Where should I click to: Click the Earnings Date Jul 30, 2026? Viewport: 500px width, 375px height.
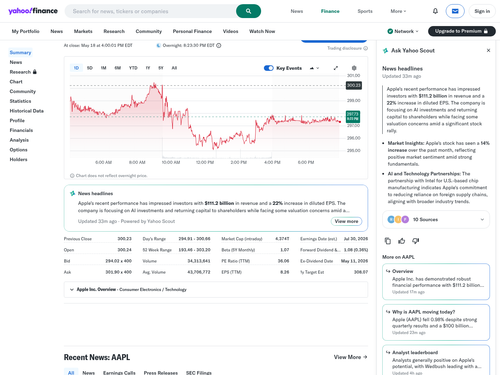356,239
